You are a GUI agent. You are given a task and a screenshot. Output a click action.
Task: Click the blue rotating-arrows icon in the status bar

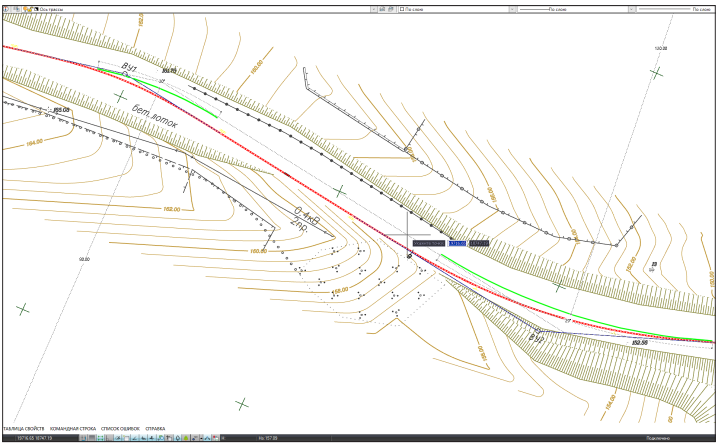tap(161, 438)
